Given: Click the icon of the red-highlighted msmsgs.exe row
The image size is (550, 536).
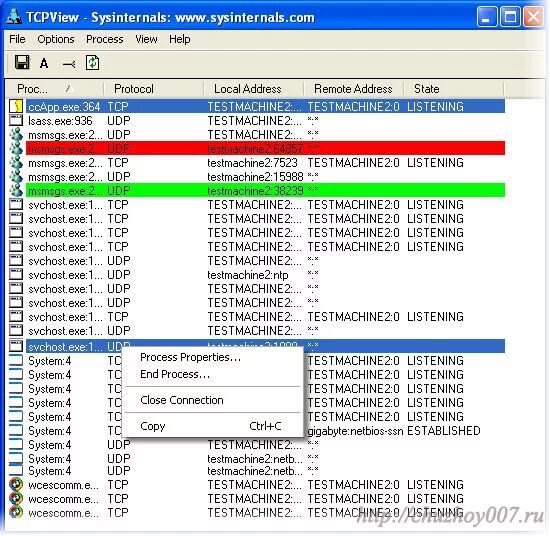Looking at the screenshot, I should (x=16, y=148).
